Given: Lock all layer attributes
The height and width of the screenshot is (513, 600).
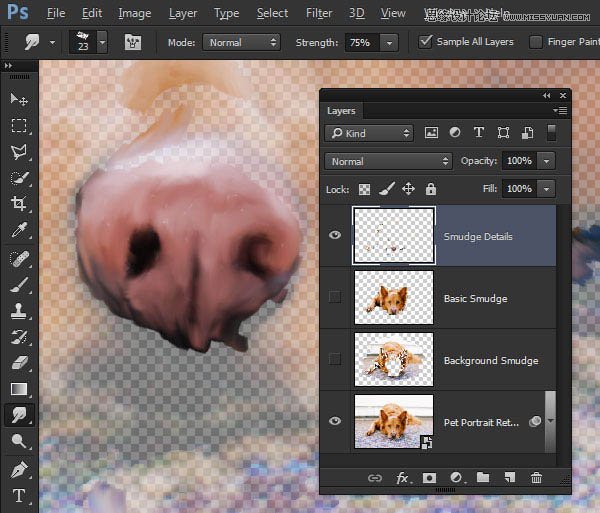Looking at the screenshot, I should pos(431,189).
